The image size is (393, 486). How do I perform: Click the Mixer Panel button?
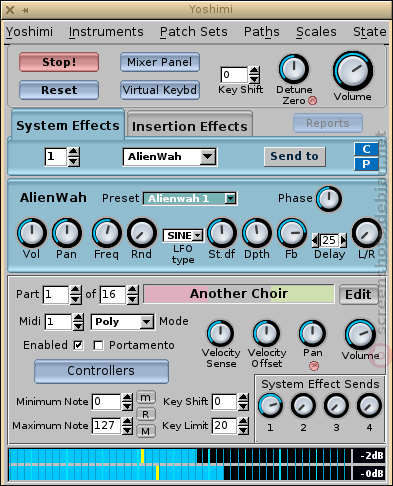point(160,62)
